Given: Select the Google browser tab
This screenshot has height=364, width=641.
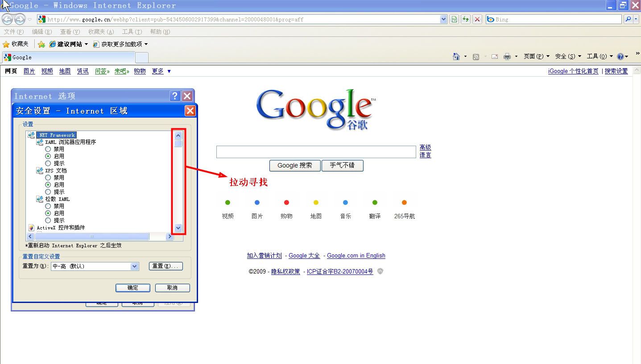Looking at the screenshot, I should [68, 57].
